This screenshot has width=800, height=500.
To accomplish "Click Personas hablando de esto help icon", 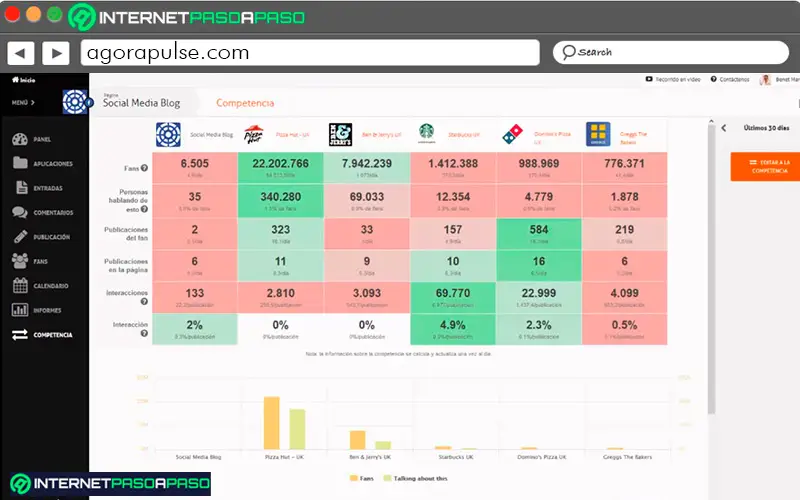I will 144,209.
